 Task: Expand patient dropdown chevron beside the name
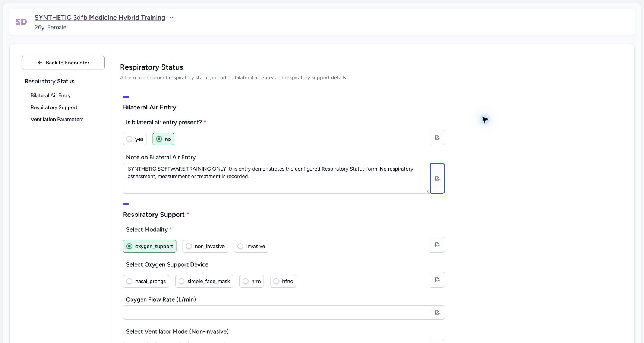coord(171,18)
